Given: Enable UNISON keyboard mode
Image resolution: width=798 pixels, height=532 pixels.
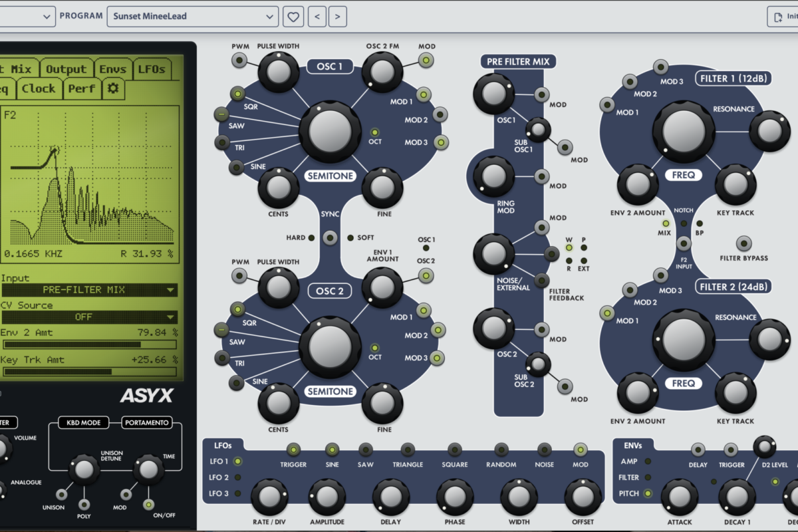Looking at the screenshot, I should pos(62,494).
